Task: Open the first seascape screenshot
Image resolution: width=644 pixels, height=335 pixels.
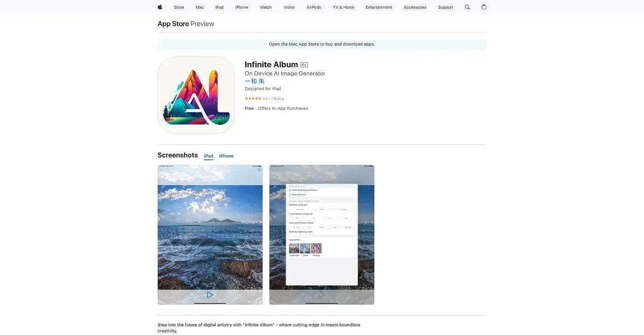Action: coord(210,234)
